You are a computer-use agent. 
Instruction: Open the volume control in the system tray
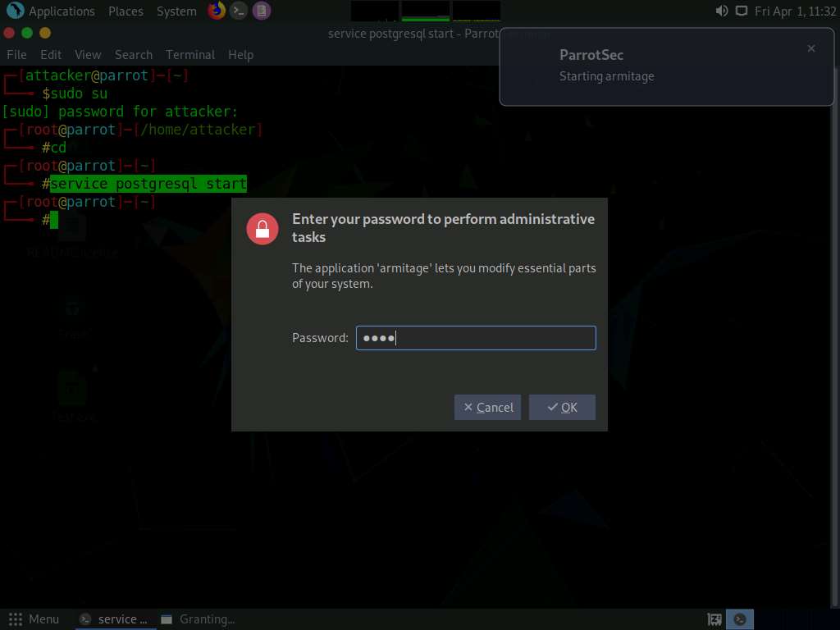tap(721, 11)
